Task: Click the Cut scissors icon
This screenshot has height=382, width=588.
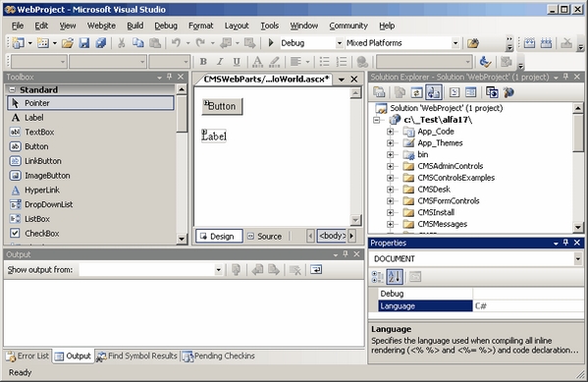Action: [x=121, y=43]
